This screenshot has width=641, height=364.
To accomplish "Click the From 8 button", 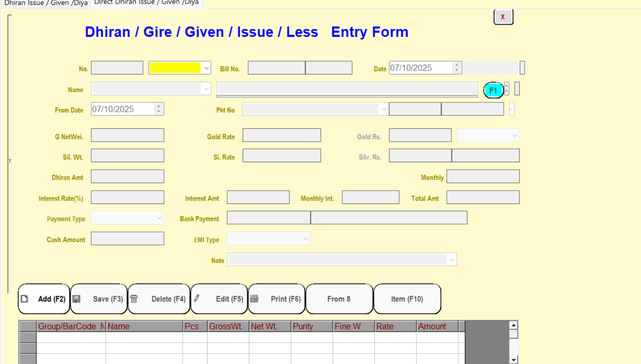I will click(x=339, y=299).
